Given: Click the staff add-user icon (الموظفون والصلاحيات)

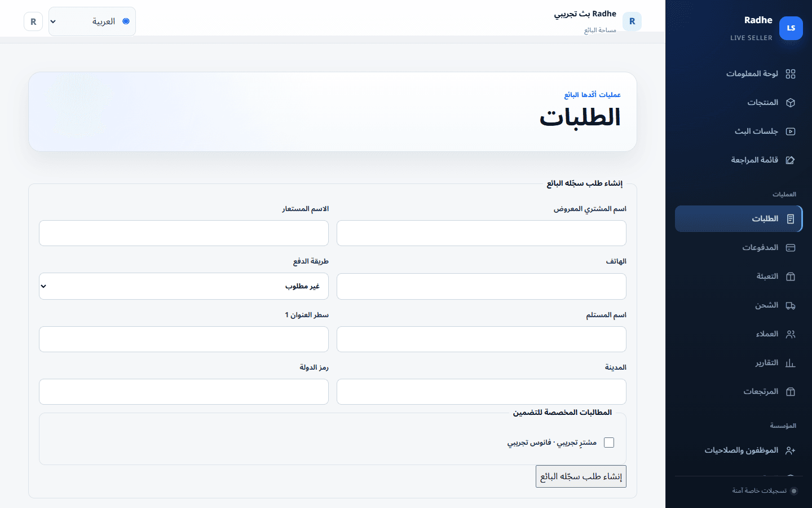Looking at the screenshot, I should (791, 450).
